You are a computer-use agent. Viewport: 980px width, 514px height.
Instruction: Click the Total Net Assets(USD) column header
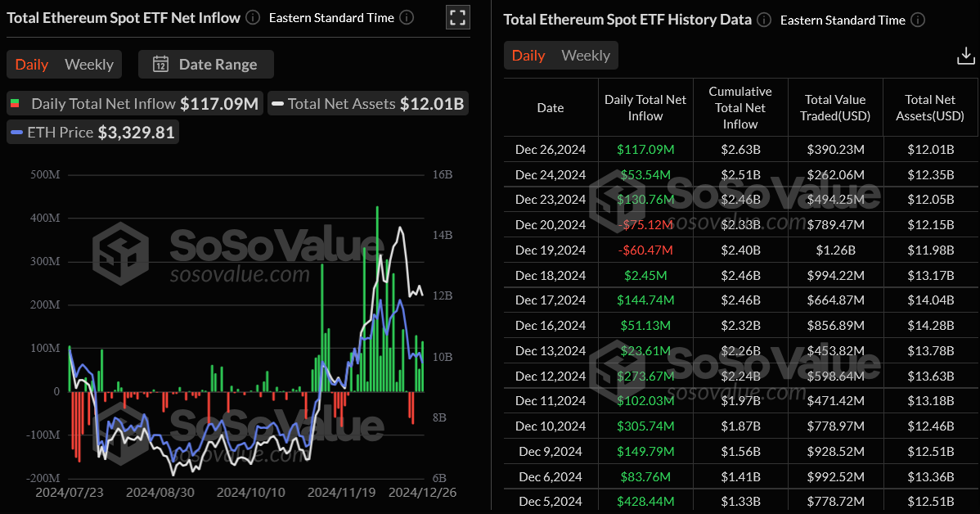[x=930, y=107]
